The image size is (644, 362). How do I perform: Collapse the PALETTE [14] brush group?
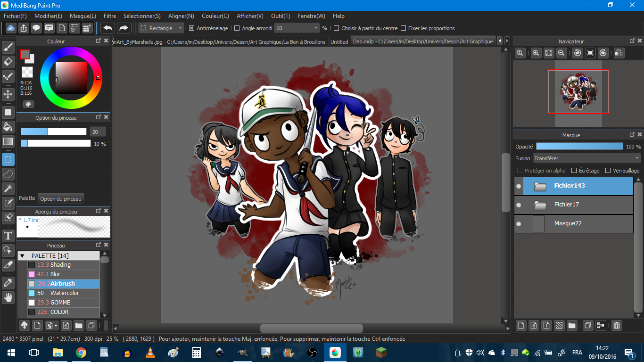[22, 255]
